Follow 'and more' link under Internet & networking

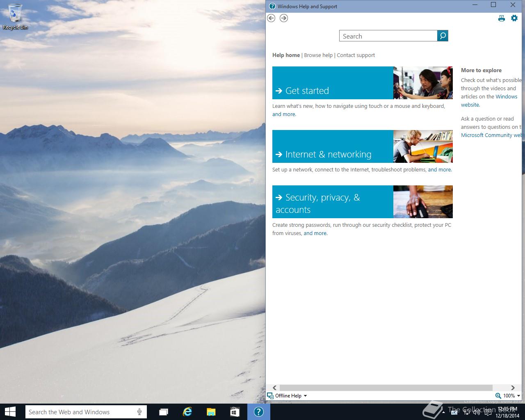[439, 170]
